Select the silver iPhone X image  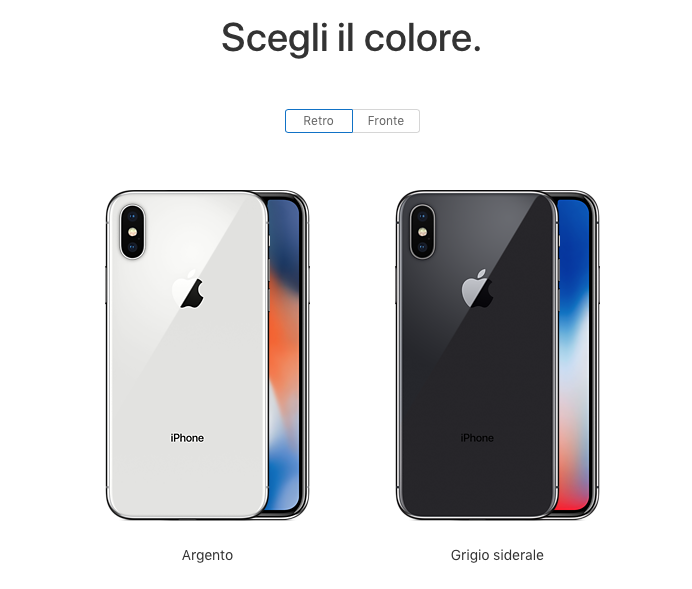[x=207, y=355]
